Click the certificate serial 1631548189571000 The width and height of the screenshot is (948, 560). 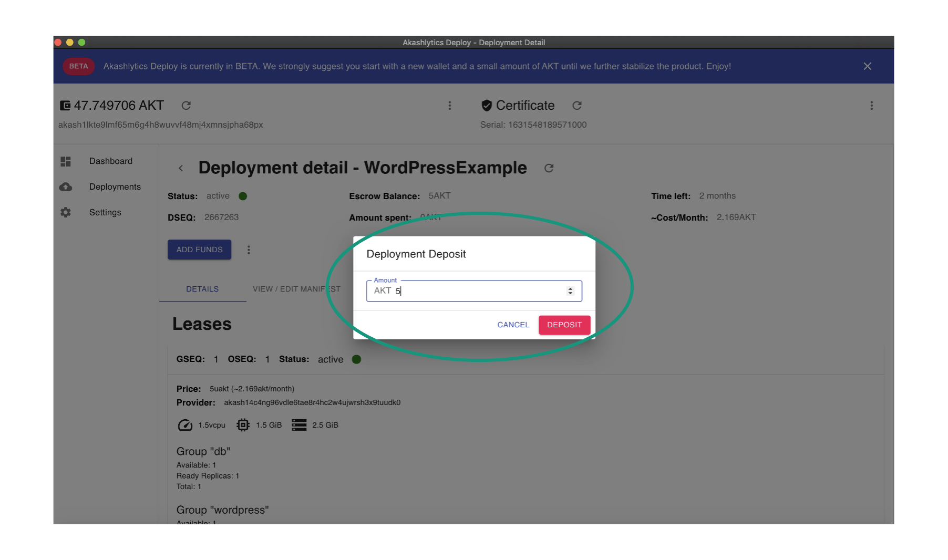pyautogui.click(x=548, y=125)
